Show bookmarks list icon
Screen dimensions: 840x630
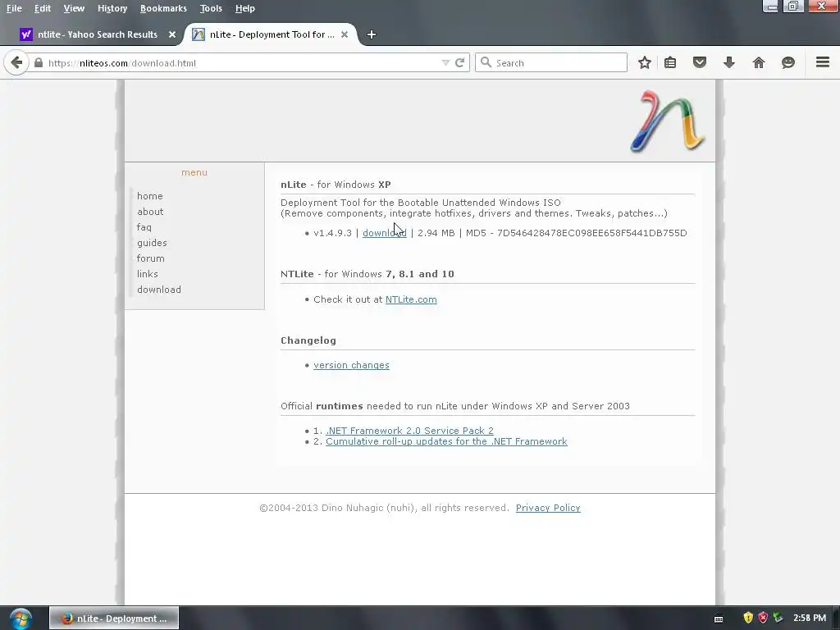(x=670, y=62)
